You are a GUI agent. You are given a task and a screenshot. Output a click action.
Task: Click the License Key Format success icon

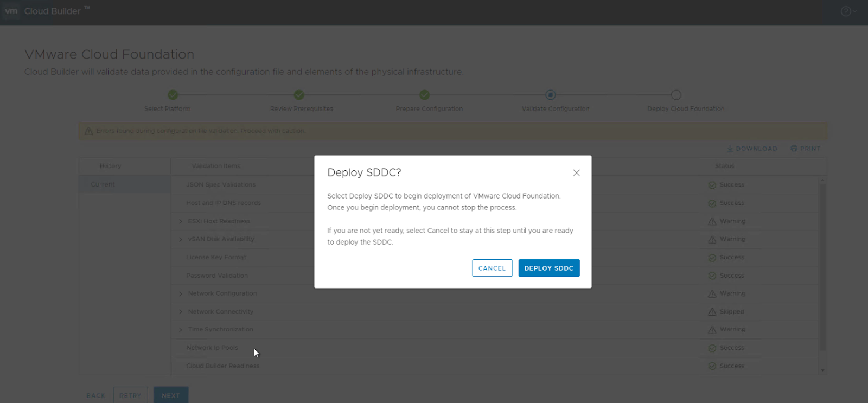coord(712,258)
